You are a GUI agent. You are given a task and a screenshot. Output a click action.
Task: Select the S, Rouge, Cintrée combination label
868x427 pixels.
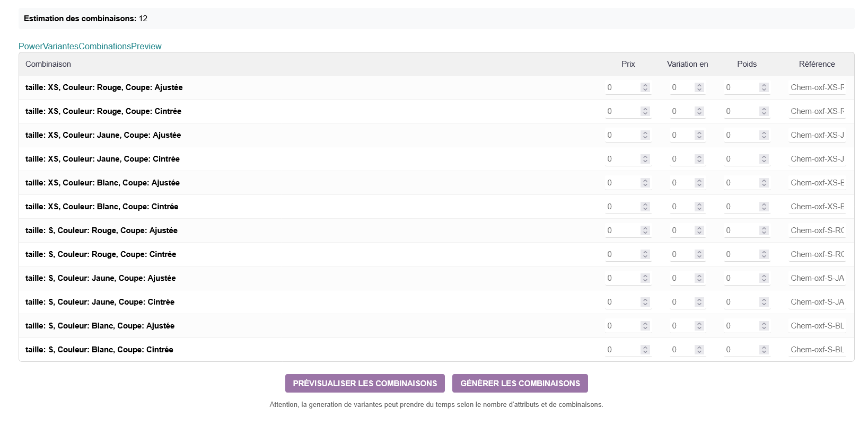click(x=101, y=254)
